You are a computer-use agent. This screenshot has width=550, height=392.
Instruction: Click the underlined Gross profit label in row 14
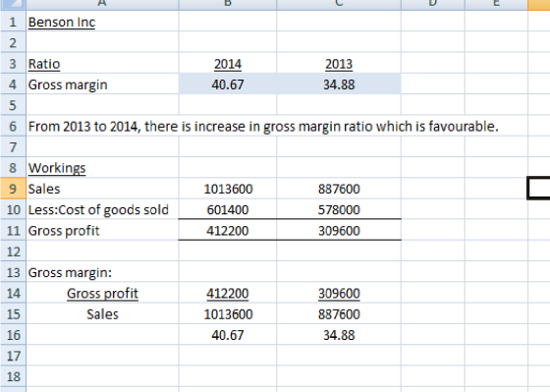click(102, 293)
